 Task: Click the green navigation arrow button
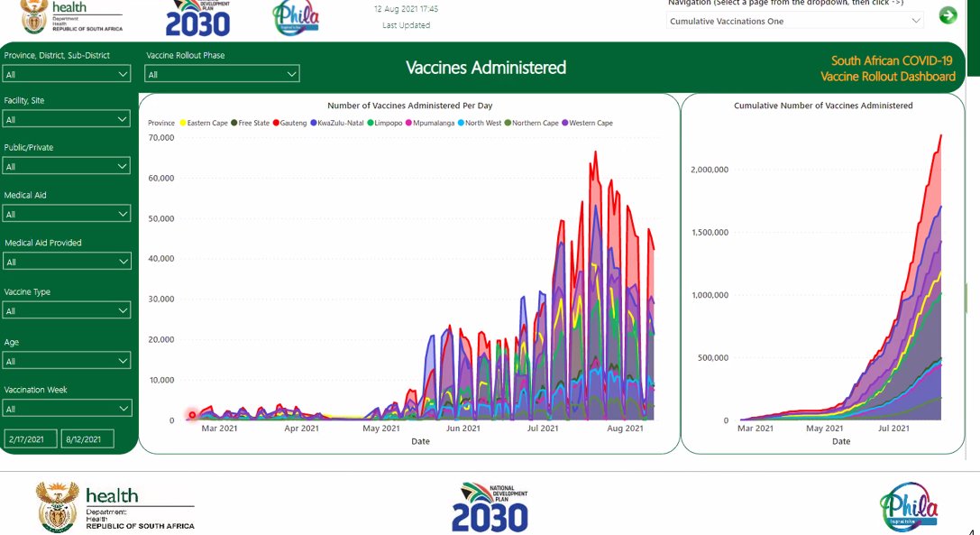click(x=948, y=15)
